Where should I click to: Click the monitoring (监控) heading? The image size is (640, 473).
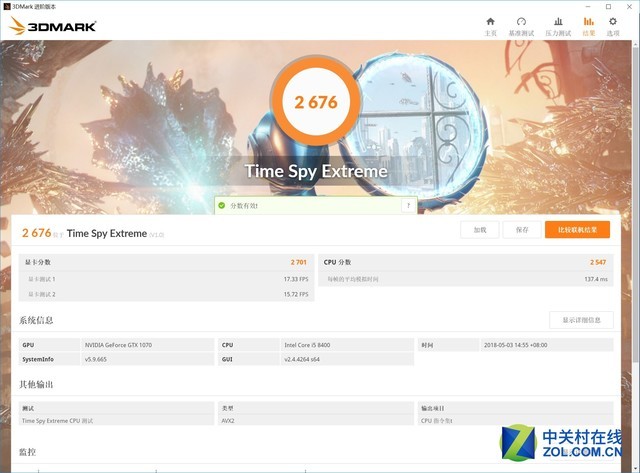coord(27,452)
